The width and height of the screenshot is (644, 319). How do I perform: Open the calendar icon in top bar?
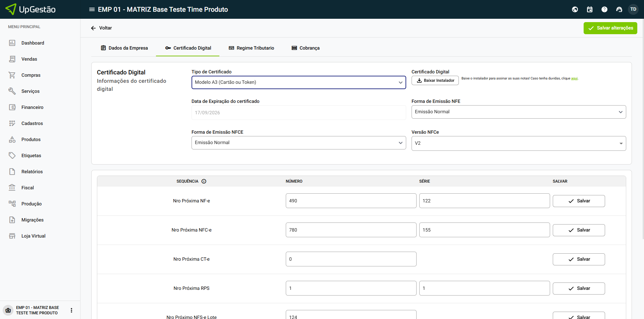(x=590, y=9)
